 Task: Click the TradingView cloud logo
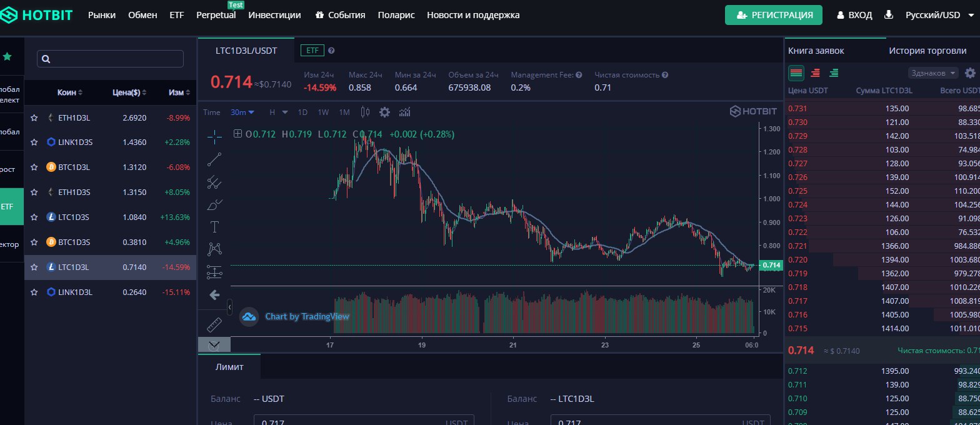coord(249,316)
